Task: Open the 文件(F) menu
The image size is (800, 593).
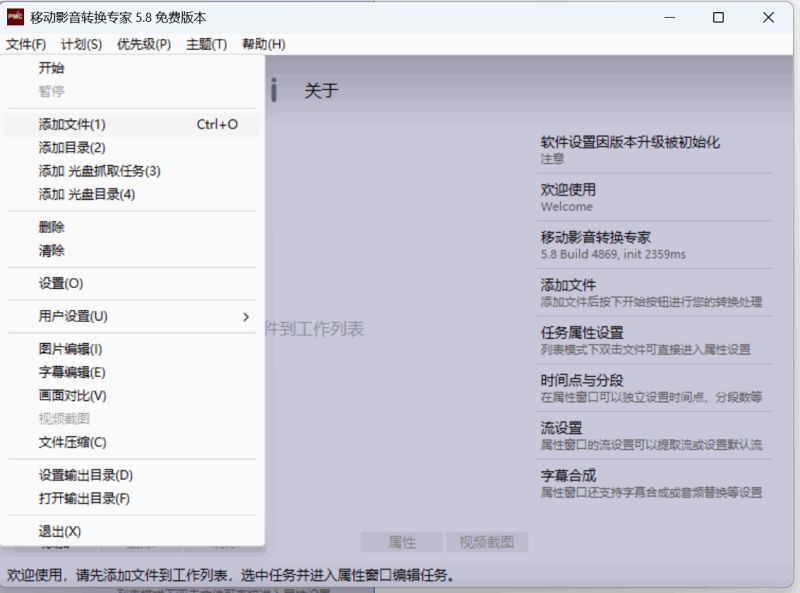Action: pos(26,44)
